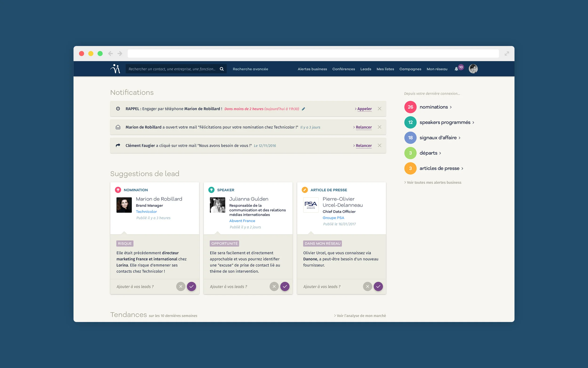Reject Pierre-Olivier Urcel-Delanneau lead suggestion
The image size is (588, 368).
point(367,287)
